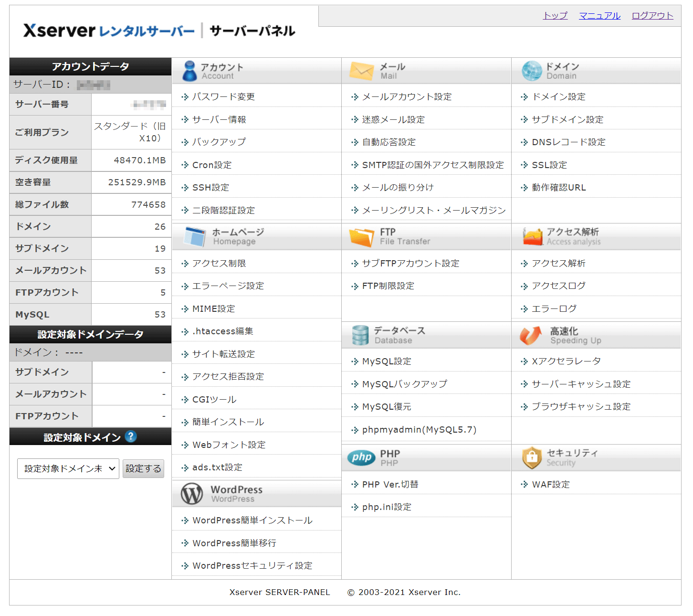
Task: Open アクセス解析 link under Access analysis
Action: (x=559, y=263)
